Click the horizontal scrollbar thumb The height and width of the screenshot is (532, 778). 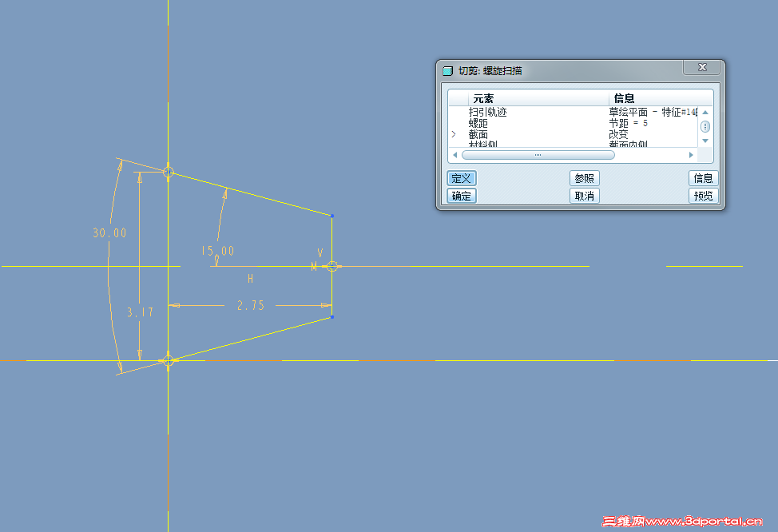pos(538,155)
